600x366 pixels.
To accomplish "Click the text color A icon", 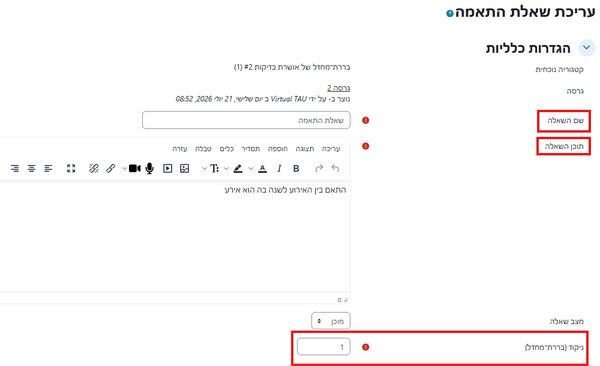I will point(262,168).
